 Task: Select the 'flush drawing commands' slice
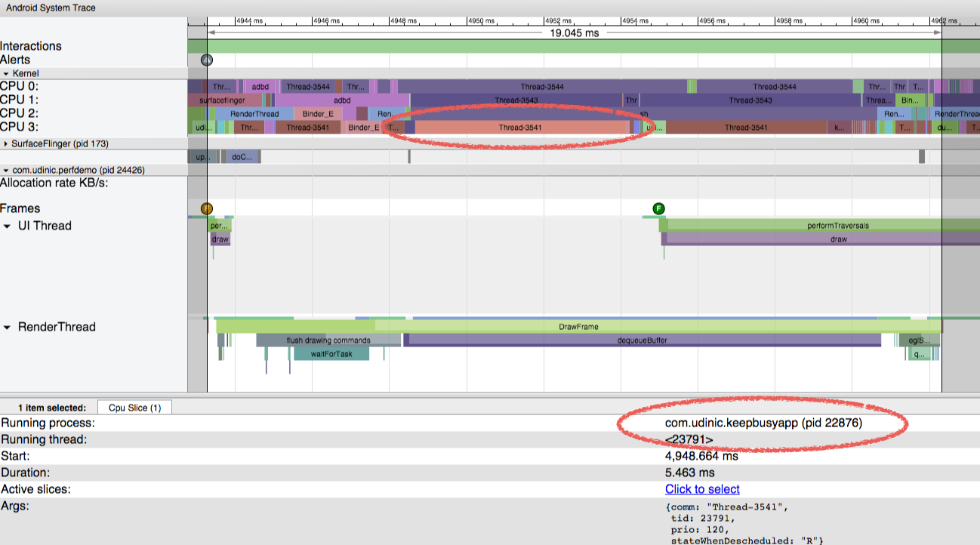[328, 340]
